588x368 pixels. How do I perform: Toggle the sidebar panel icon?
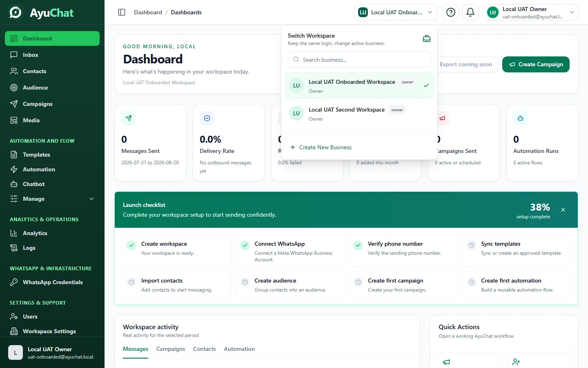pos(122,12)
